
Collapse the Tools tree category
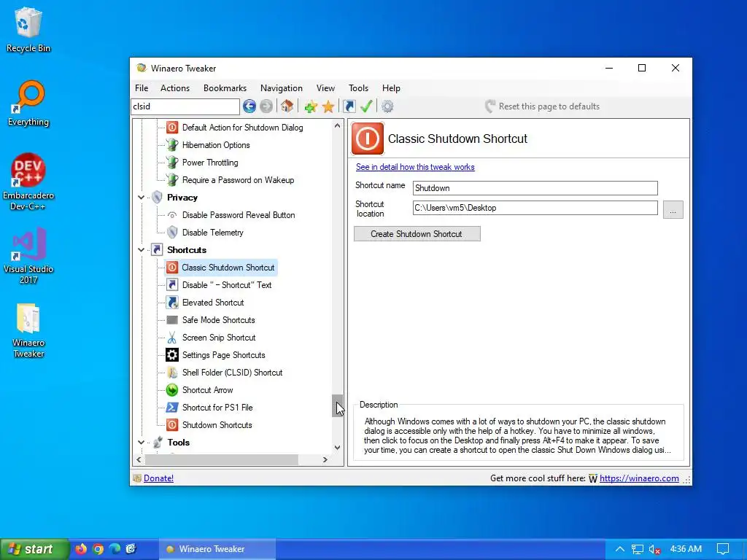click(141, 443)
